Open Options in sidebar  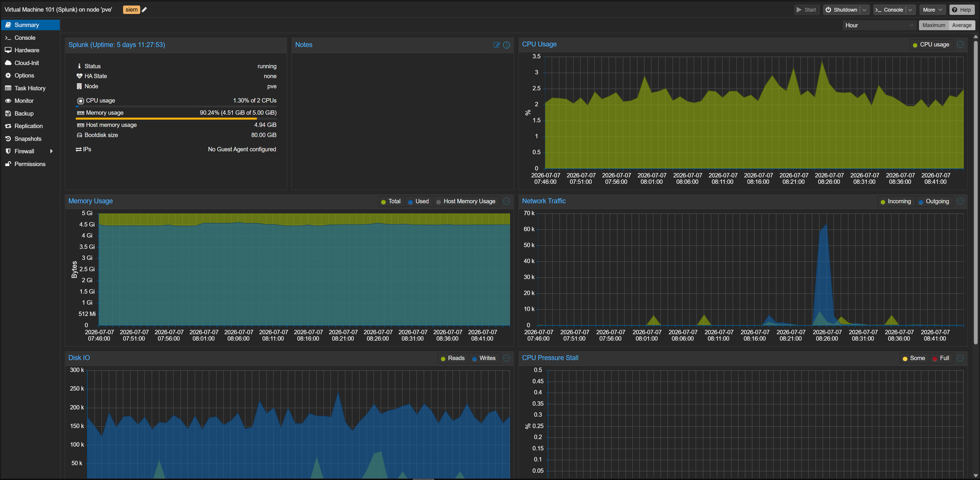(x=30, y=75)
